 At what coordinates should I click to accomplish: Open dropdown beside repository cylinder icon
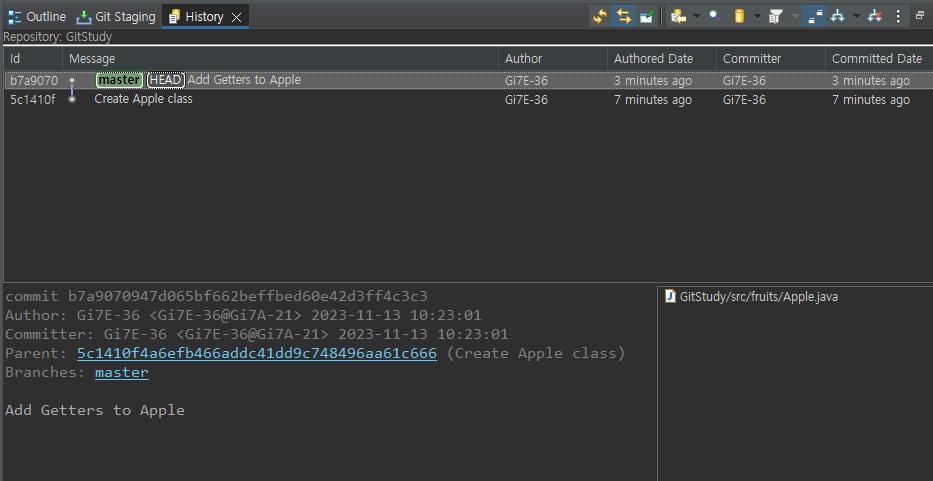pyautogui.click(x=757, y=17)
